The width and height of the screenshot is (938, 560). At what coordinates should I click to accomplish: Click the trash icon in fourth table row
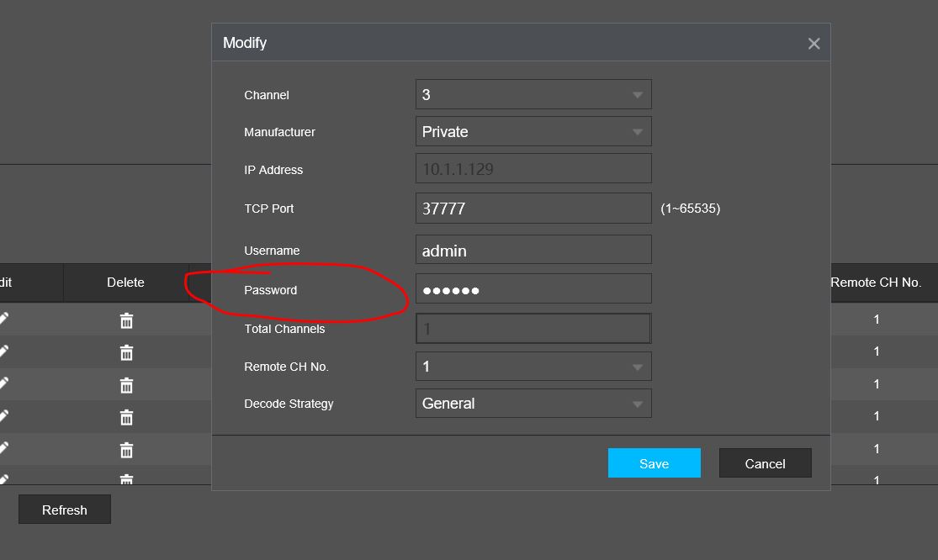click(126, 417)
